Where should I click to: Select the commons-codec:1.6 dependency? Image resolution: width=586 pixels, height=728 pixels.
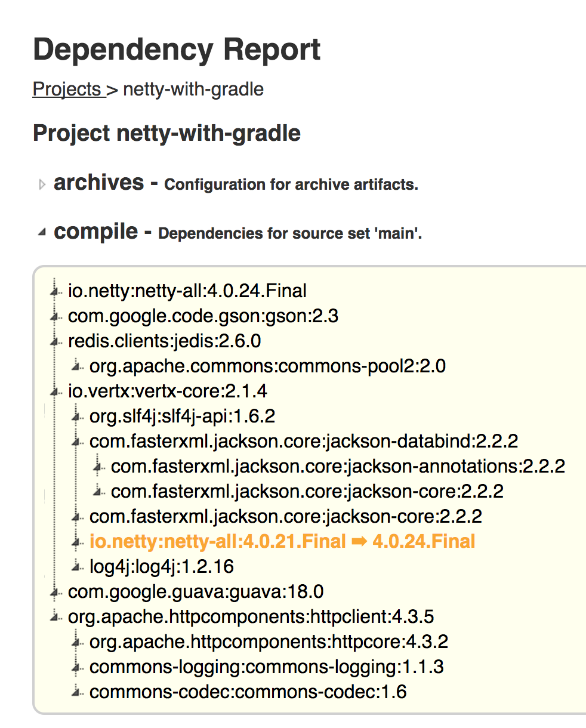(248, 692)
